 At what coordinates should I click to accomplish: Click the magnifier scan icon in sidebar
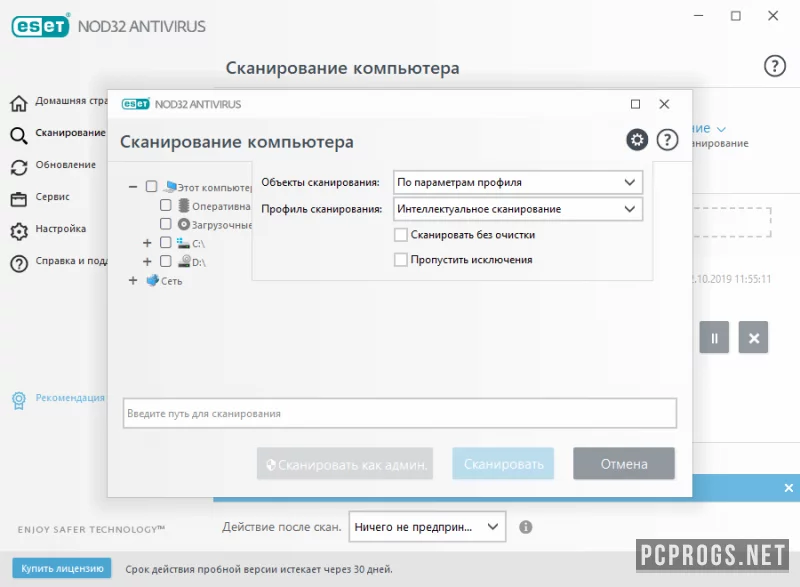19,135
